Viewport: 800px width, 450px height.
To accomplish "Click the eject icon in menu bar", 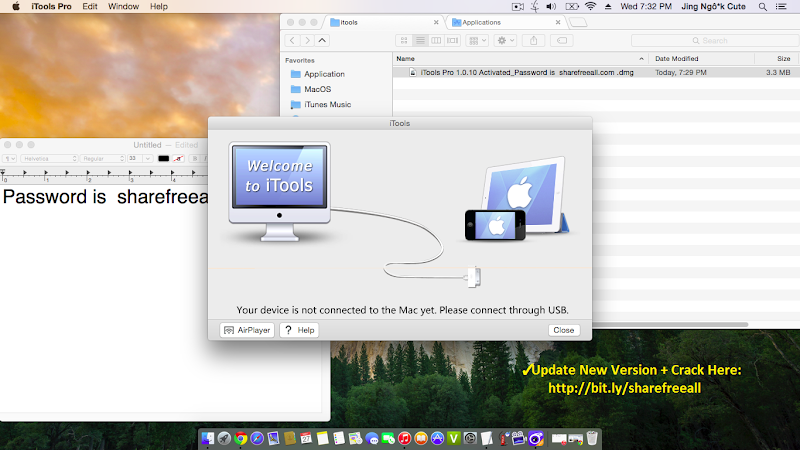I will click(x=608, y=7).
